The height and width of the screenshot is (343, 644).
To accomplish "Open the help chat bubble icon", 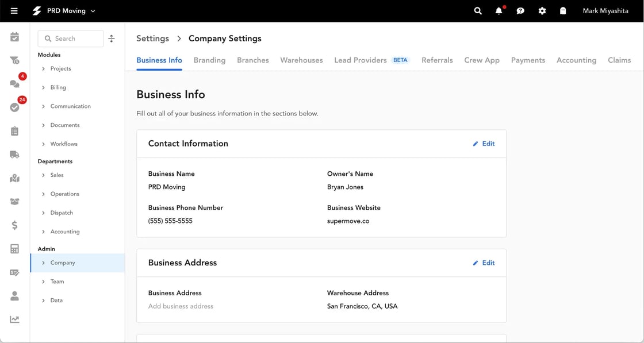I will (x=520, y=10).
